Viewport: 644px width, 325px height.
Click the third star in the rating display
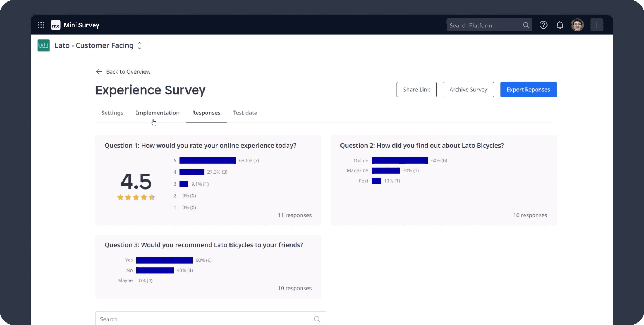point(136,198)
